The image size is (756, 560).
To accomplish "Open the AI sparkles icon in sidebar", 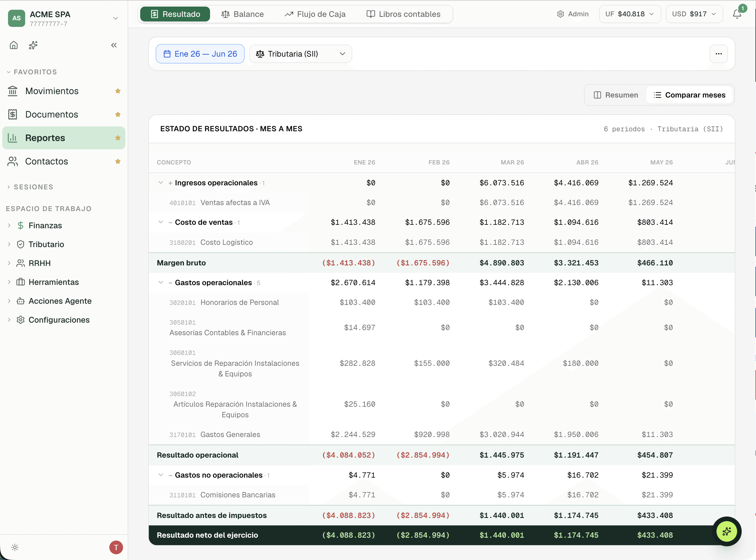I will coord(33,45).
